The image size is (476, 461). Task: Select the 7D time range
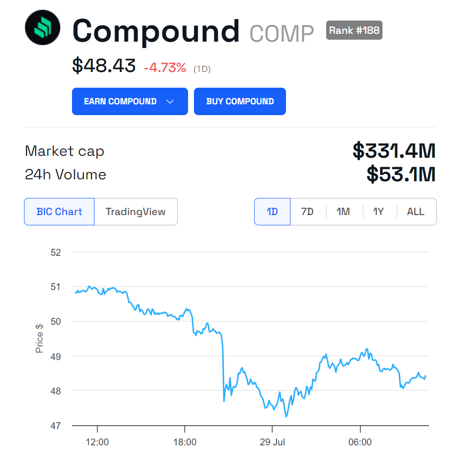point(308,212)
